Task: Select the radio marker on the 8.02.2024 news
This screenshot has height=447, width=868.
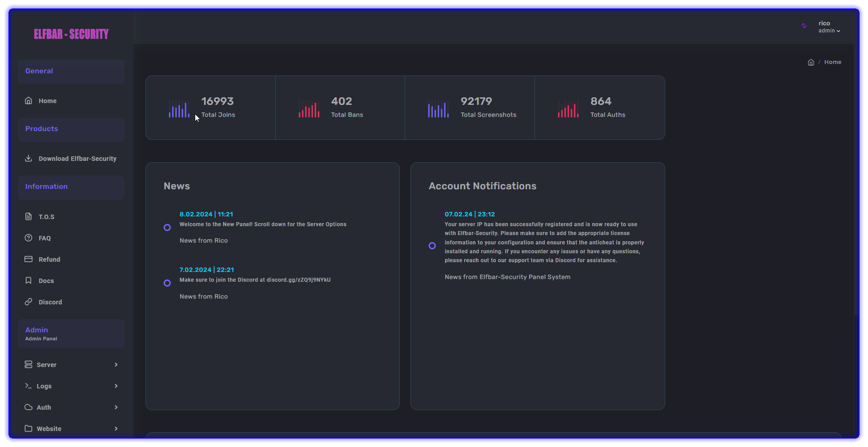Action: click(167, 227)
